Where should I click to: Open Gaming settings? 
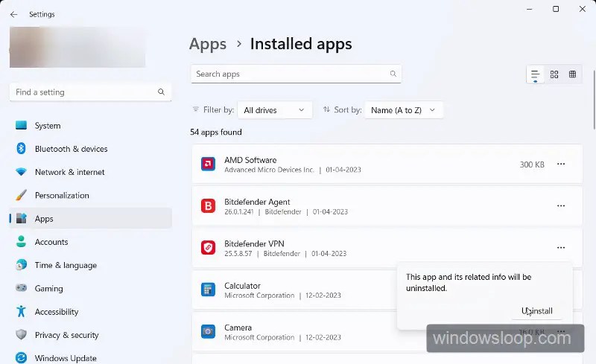pos(90,288)
